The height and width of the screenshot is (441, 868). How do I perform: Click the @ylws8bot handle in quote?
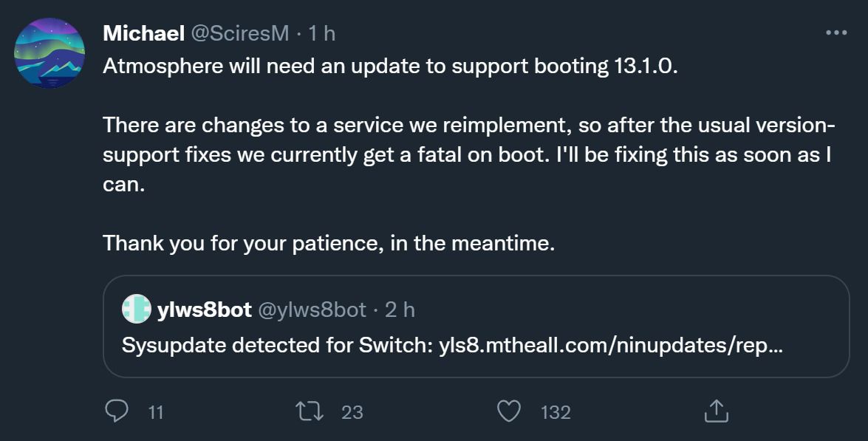[x=311, y=310]
